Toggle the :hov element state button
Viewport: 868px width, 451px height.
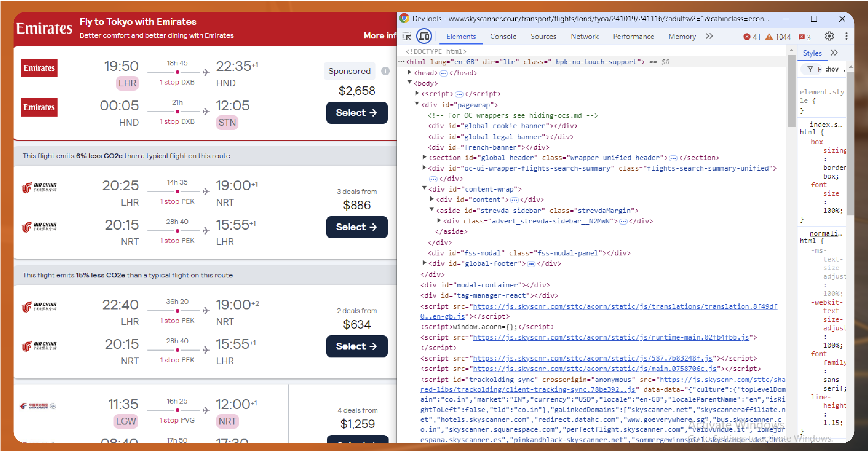click(x=832, y=69)
